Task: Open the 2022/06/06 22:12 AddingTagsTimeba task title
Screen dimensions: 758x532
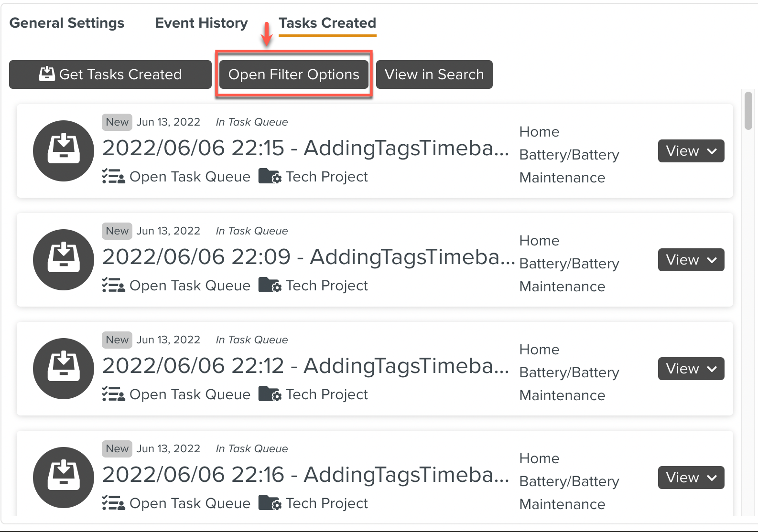Action: click(305, 366)
